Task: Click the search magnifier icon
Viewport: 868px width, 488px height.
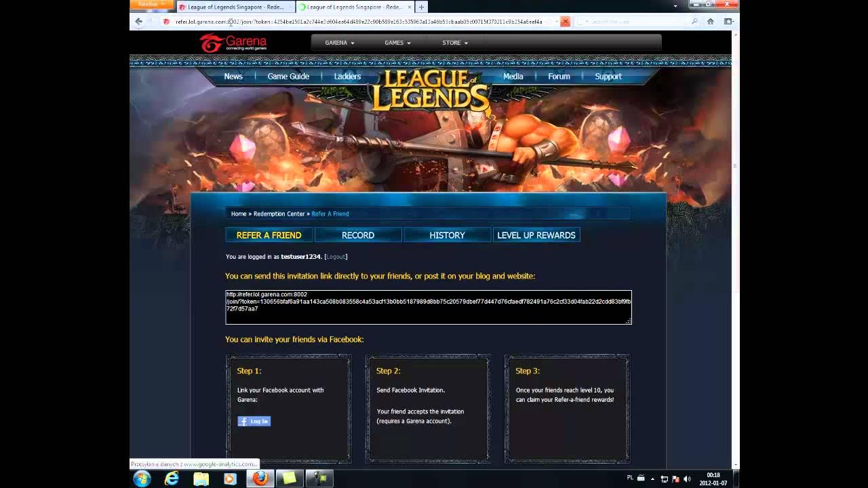Action: [694, 22]
